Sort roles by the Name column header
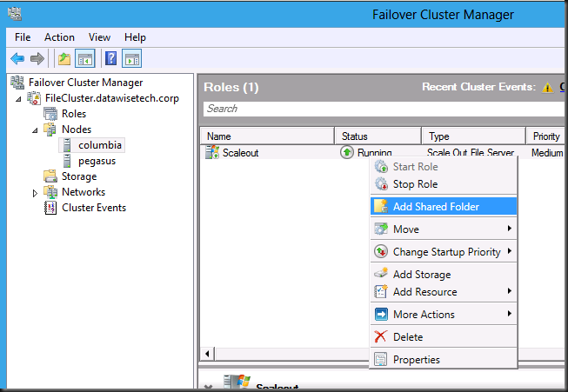 coord(267,136)
